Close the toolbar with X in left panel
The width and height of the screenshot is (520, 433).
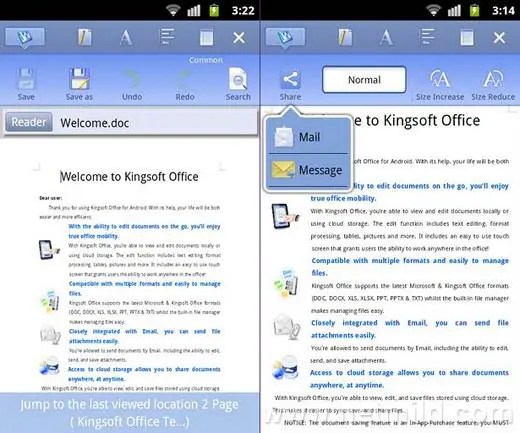[239, 38]
